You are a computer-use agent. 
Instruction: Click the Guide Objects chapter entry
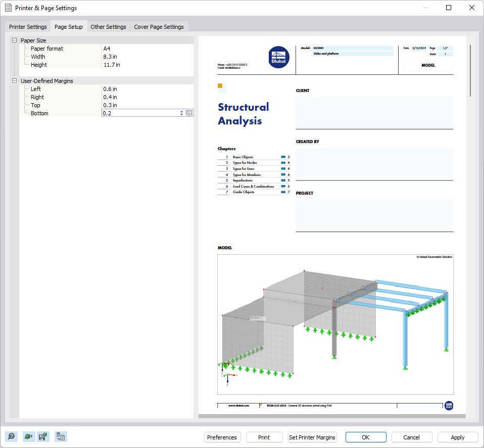[244, 192]
